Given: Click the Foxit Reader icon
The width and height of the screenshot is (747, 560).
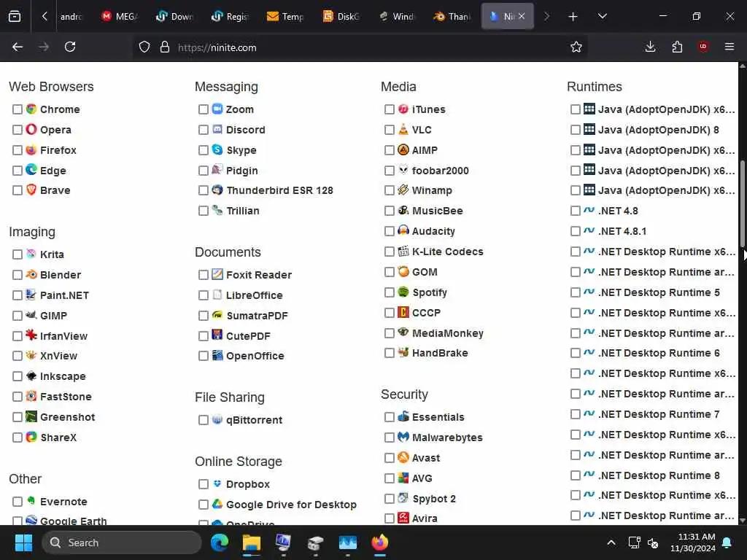Looking at the screenshot, I should (x=217, y=274).
